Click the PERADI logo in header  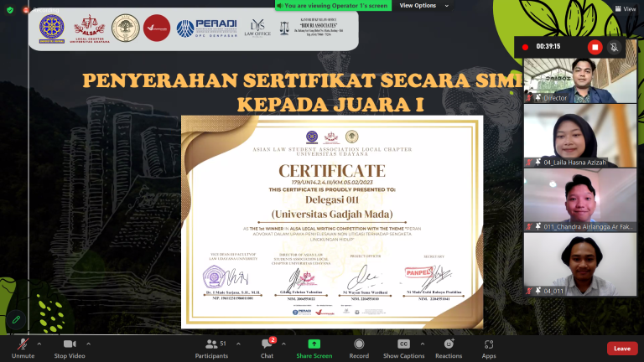[x=207, y=28]
